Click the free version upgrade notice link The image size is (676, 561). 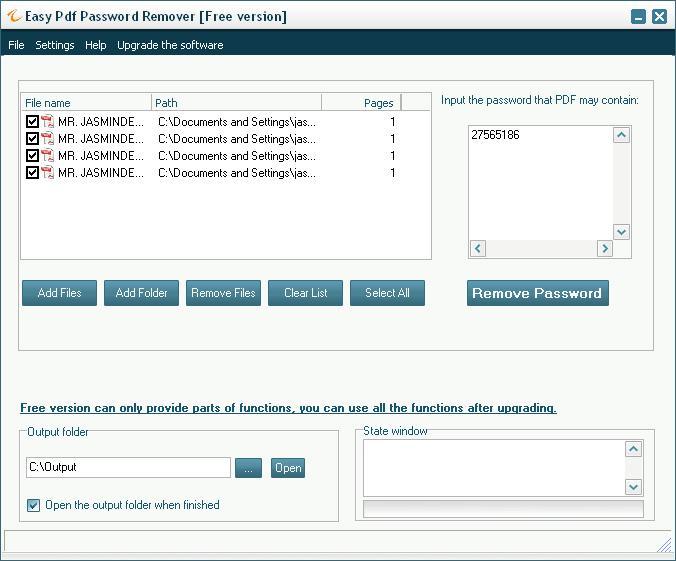point(288,407)
